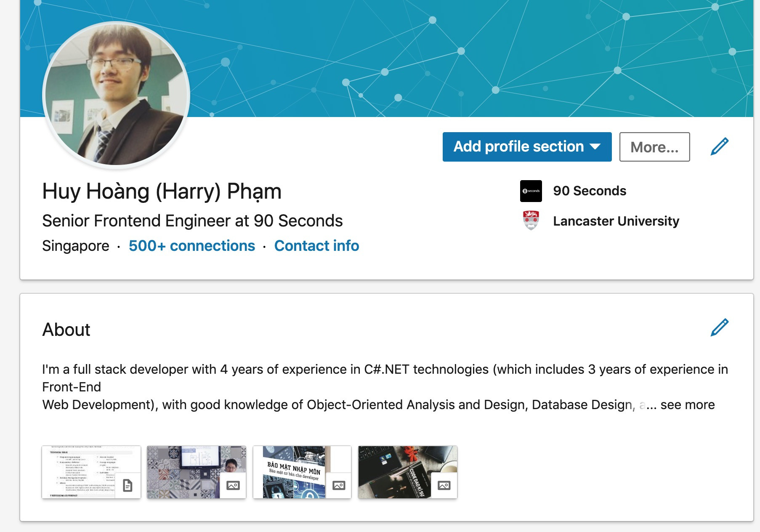Click the Lancaster University name

[616, 221]
